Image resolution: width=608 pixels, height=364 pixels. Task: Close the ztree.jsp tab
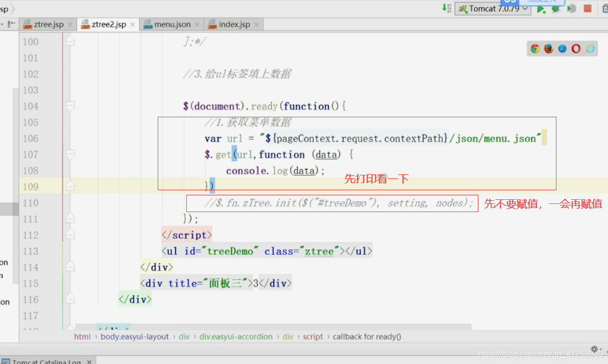point(70,24)
